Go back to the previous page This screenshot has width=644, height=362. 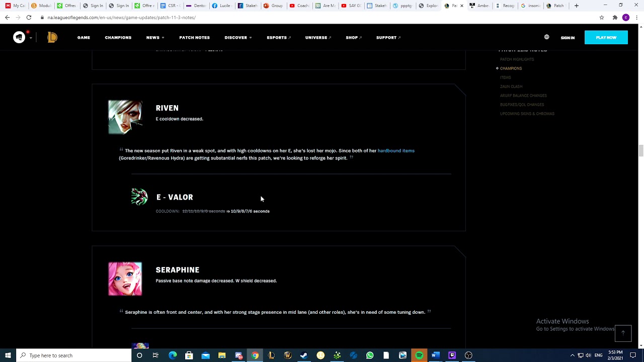tap(7, 18)
